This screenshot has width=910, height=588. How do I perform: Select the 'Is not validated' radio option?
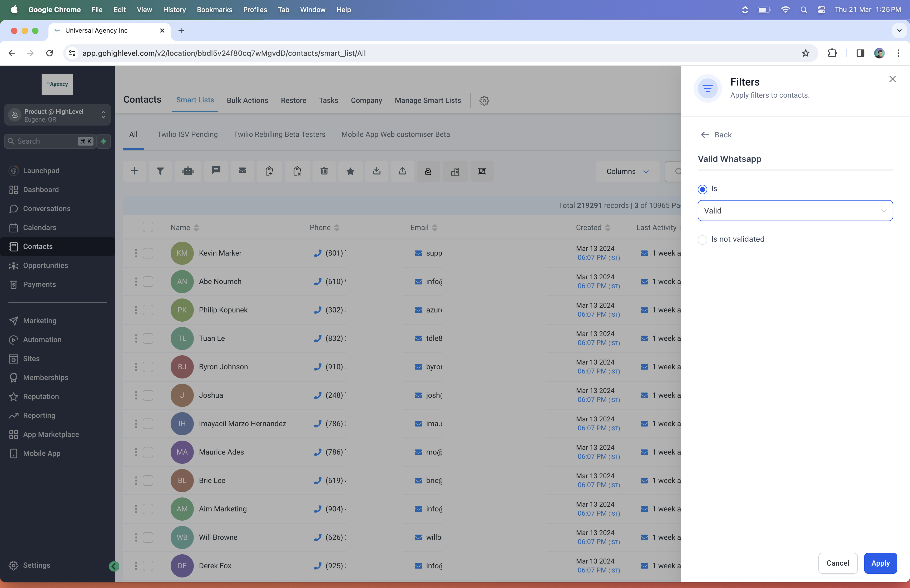pyautogui.click(x=702, y=240)
